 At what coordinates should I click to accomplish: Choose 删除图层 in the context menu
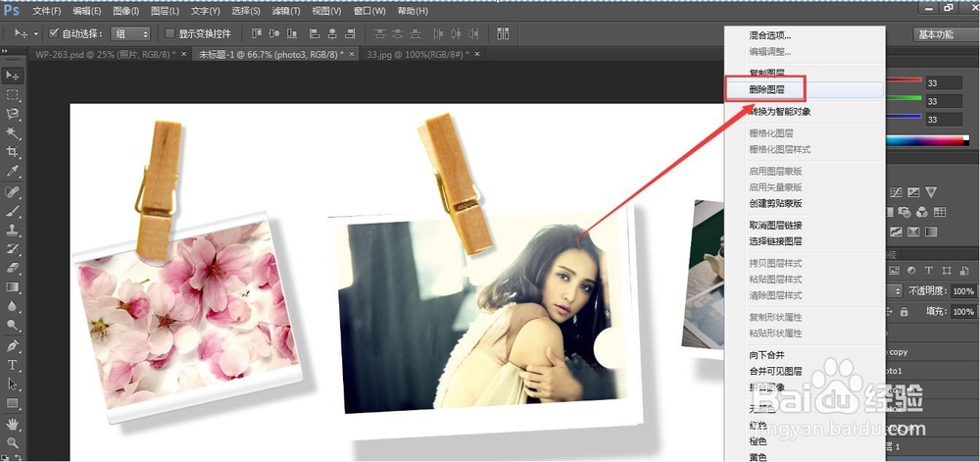(x=805, y=89)
